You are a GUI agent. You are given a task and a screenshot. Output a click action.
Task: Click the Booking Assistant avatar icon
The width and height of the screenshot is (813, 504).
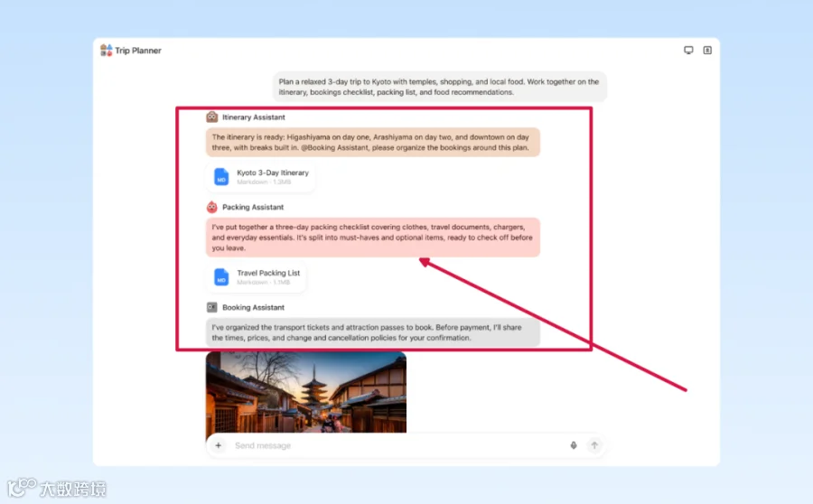pyautogui.click(x=212, y=307)
